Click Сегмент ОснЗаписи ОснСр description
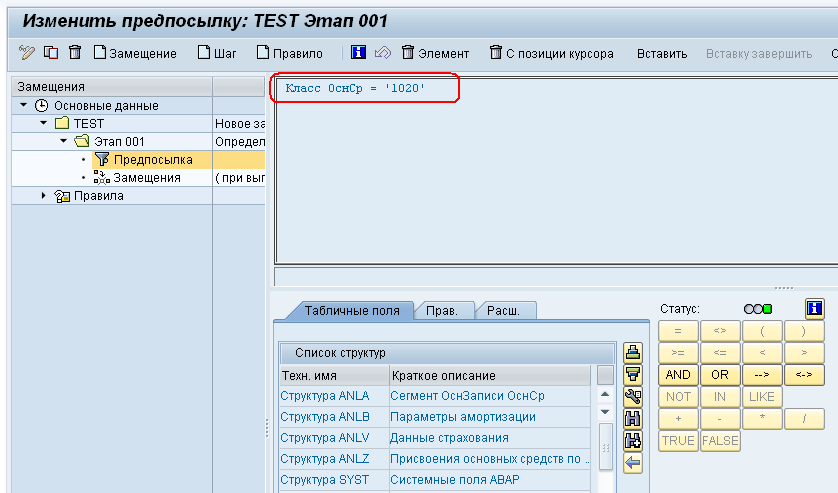 467,396
